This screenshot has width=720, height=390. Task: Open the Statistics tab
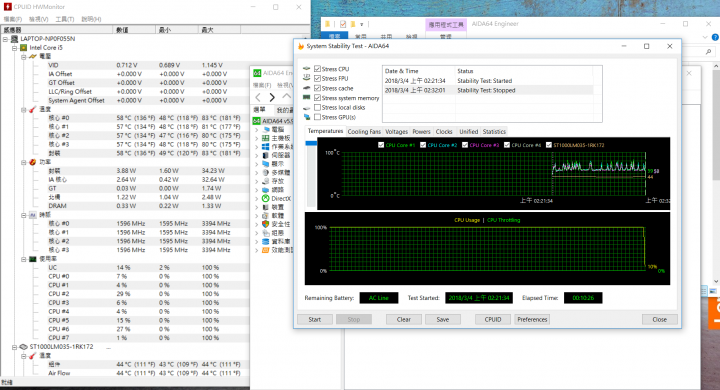pos(494,131)
